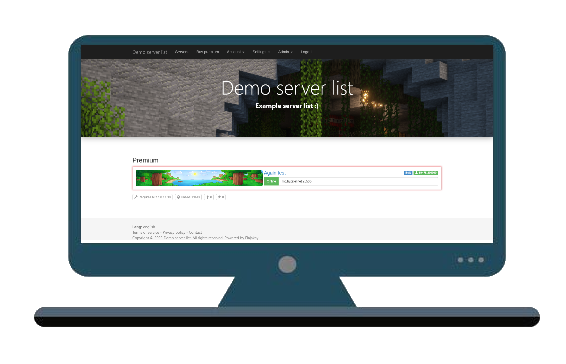566x364 pixels.
Task: Click "Privacy policy" link in the footer
Action: (174, 233)
